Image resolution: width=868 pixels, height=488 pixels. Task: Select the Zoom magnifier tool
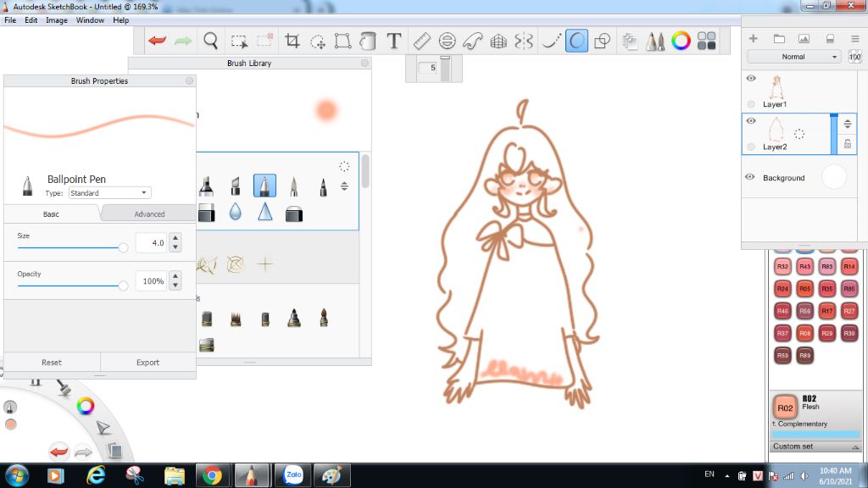[x=210, y=41]
